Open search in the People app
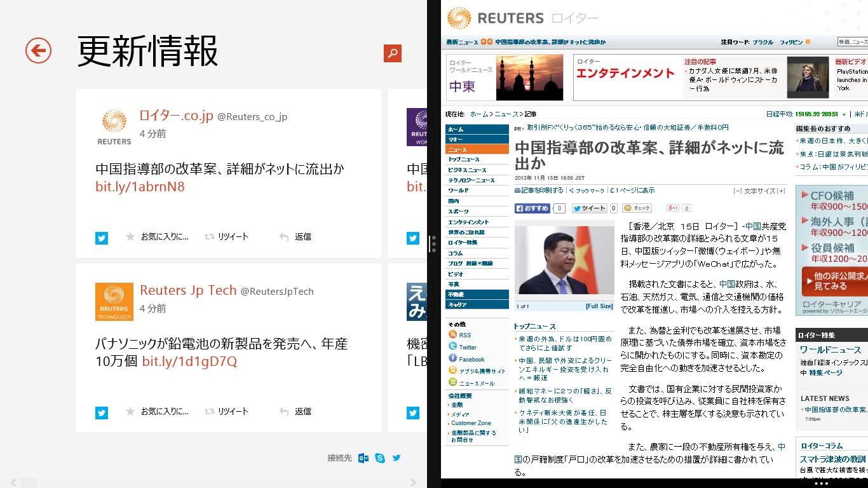 click(x=393, y=53)
